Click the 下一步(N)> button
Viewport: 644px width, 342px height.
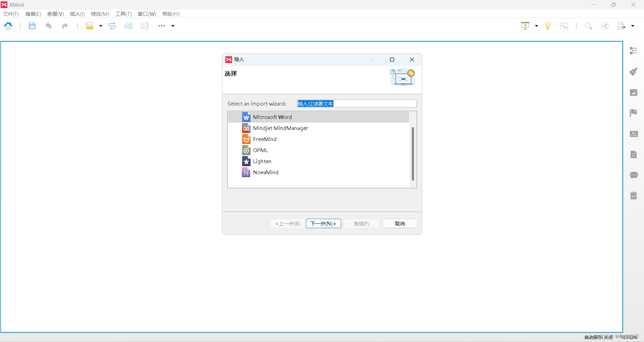pyautogui.click(x=323, y=223)
